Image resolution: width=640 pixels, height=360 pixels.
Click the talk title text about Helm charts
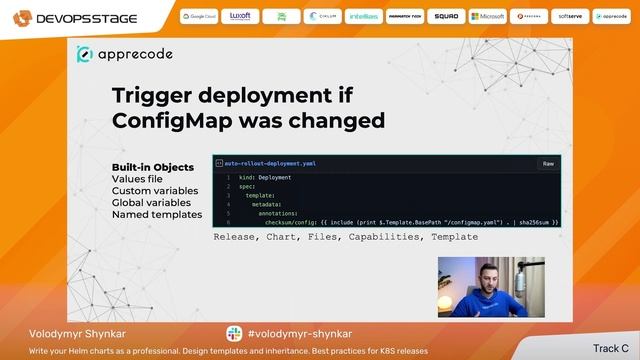(229, 351)
